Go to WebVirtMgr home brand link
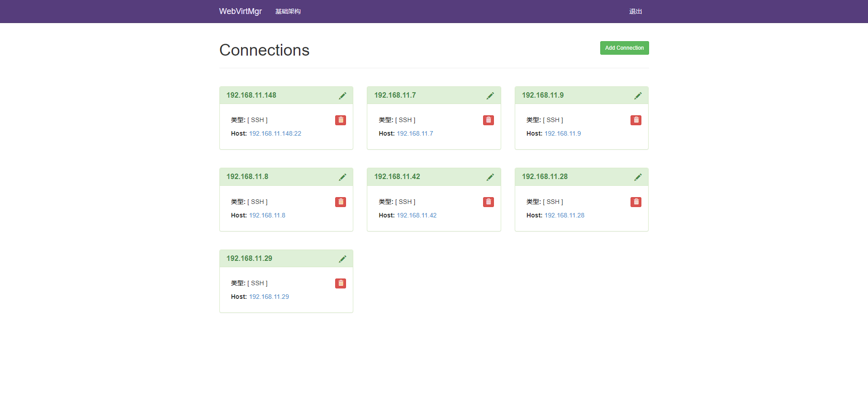Image resolution: width=868 pixels, height=420 pixels. pyautogui.click(x=240, y=11)
